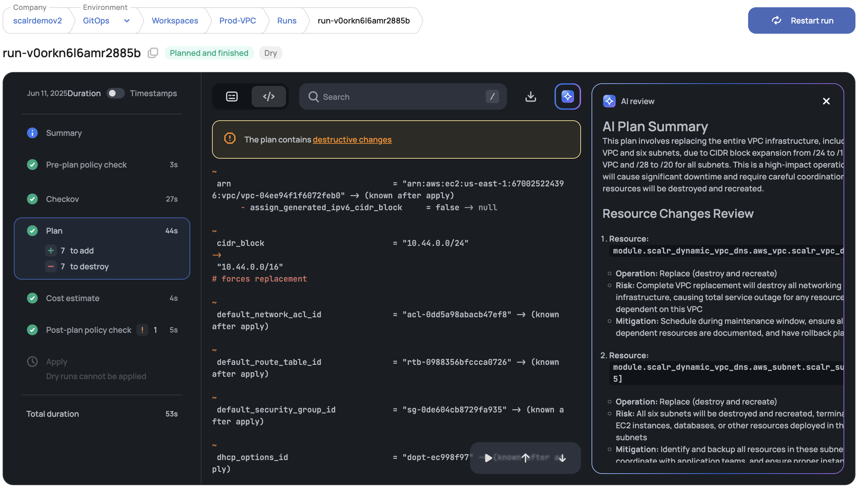Image resolution: width=868 pixels, height=503 pixels.
Task: Click the slash shortcut hint in Search
Action: point(492,97)
